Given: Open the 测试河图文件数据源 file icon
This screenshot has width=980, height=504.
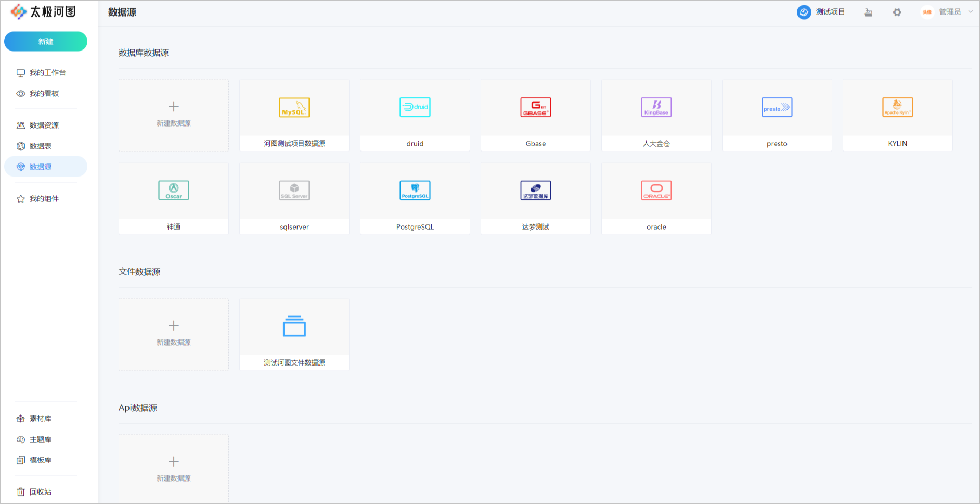Looking at the screenshot, I should (x=294, y=326).
